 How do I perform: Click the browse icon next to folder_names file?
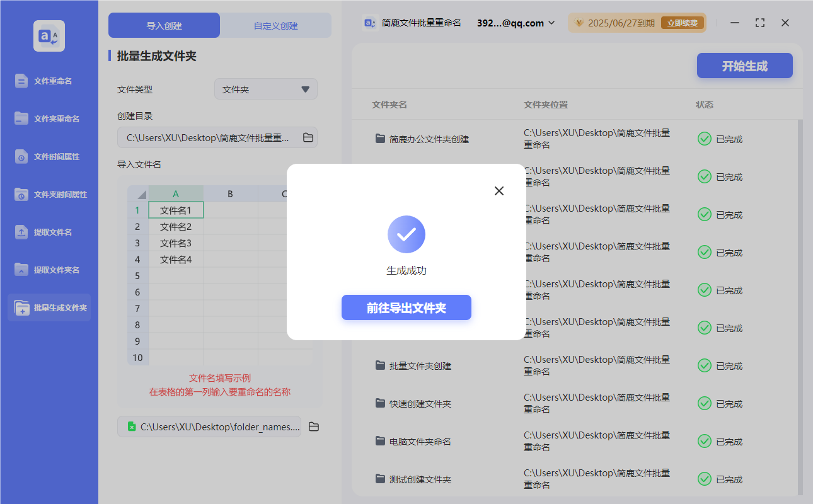point(314,427)
